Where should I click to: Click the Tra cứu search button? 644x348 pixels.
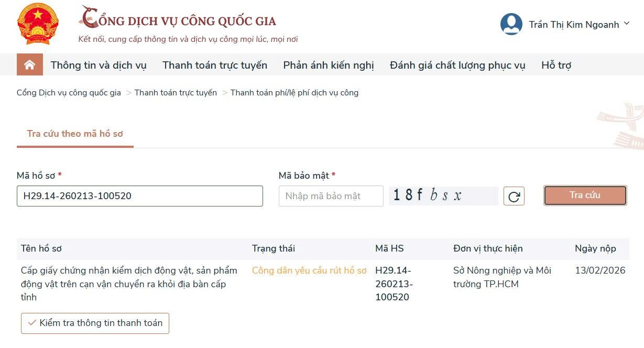pyautogui.click(x=585, y=195)
